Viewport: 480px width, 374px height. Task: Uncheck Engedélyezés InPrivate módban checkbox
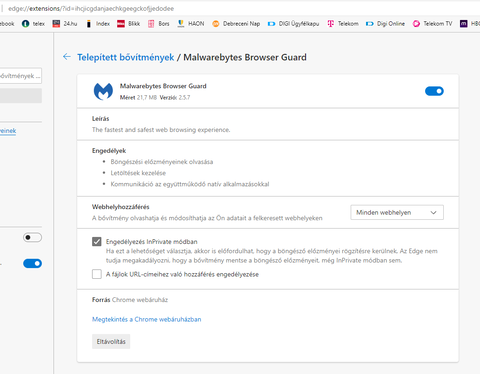[97, 241]
